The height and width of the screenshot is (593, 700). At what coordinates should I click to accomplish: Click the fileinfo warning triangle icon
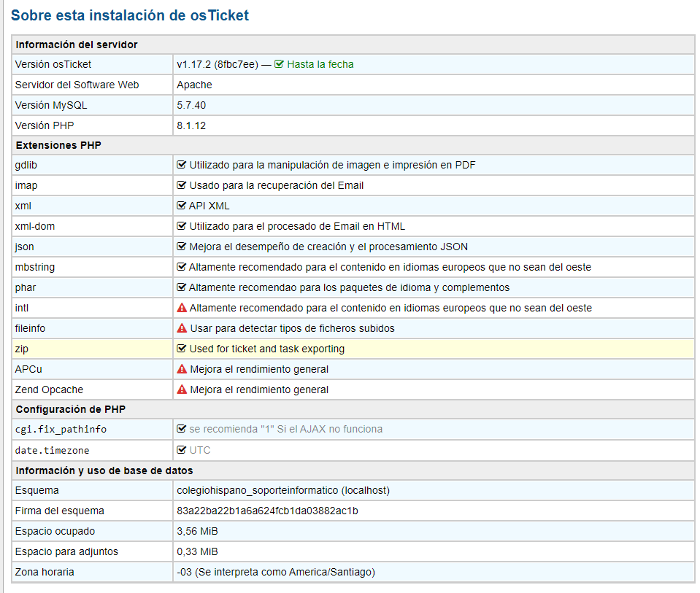tap(182, 328)
